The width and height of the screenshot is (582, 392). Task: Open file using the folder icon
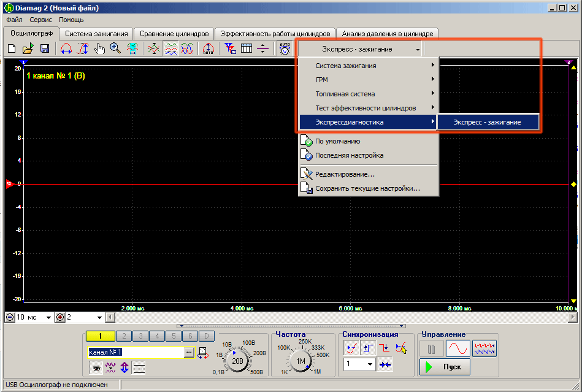(x=28, y=48)
